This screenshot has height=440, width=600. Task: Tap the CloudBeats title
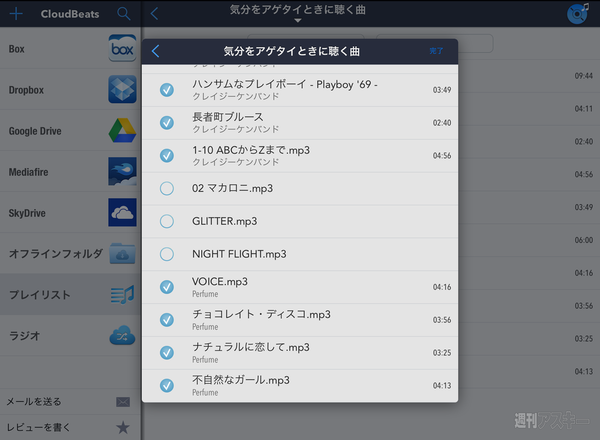click(x=70, y=14)
